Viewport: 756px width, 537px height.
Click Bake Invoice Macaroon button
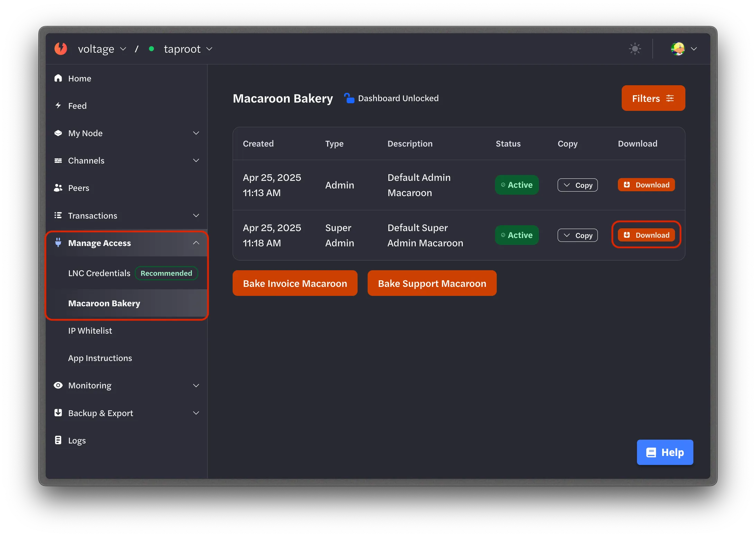point(295,283)
